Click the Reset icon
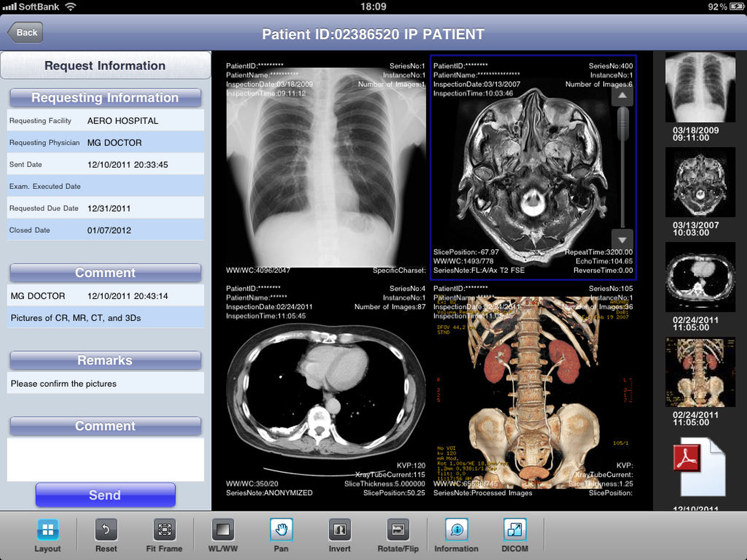This screenshot has width=747, height=560. pyautogui.click(x=106, y=530)
